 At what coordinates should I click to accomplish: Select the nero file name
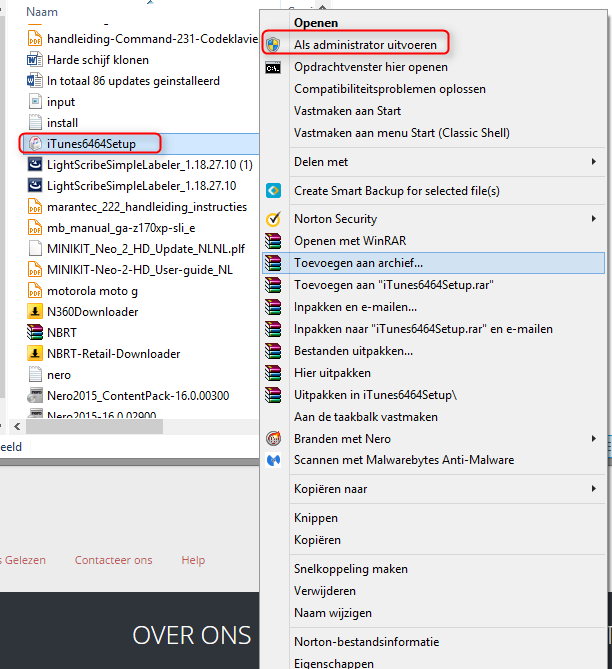[59, 375]
